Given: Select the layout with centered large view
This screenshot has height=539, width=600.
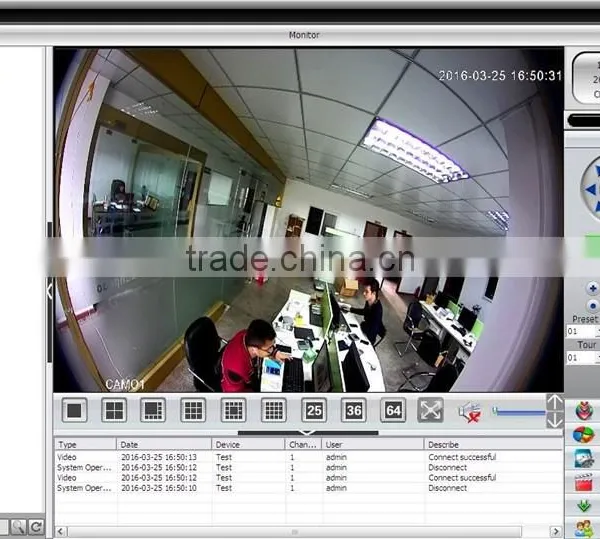Looking at the screenshot, I should tap(233, 410).
